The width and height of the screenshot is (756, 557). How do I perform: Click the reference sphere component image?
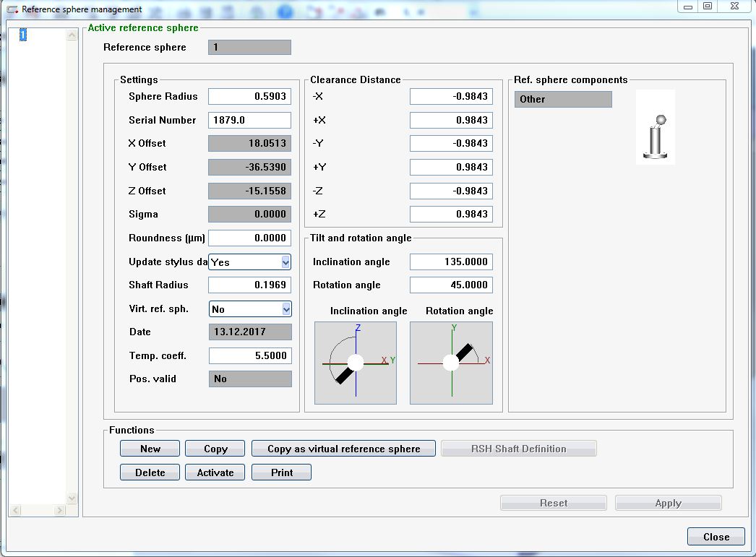[x=655, y=127]
